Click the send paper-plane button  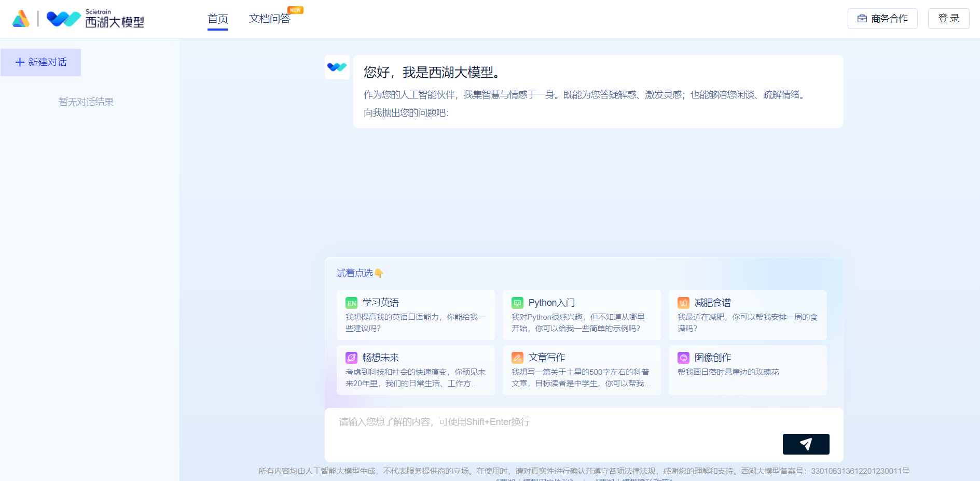tap(806, 444)
